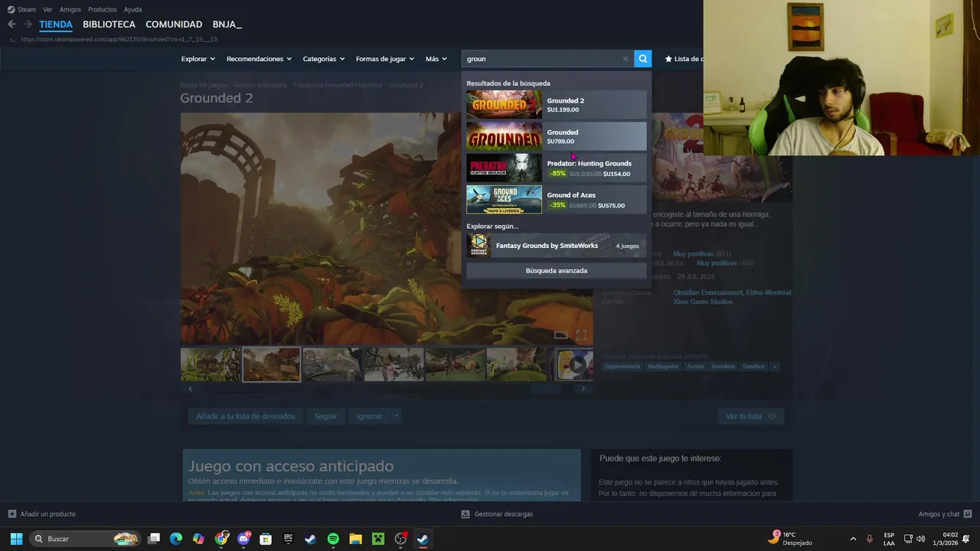The image size is (980, 551).
Task: Switch to the TIENDA tab
Action: click(56, 24)
